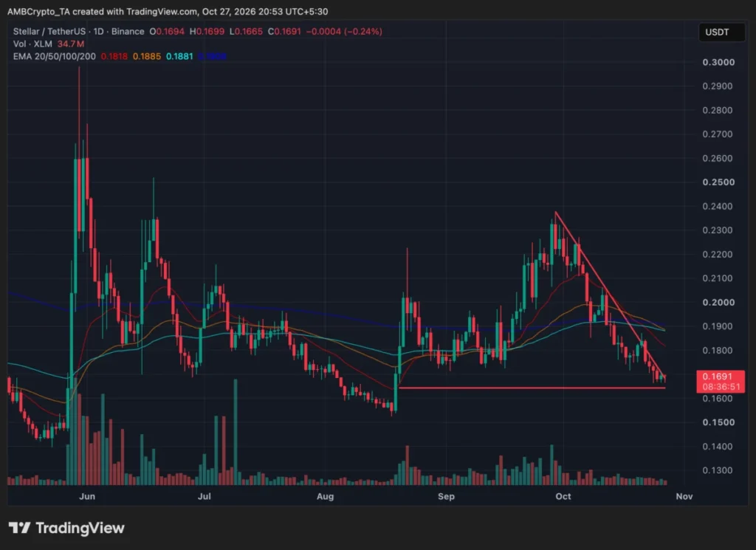Viewport: 756px width, 550px height.
Task: Click the 0.2900 price axis label
Action: click(718, 86)
